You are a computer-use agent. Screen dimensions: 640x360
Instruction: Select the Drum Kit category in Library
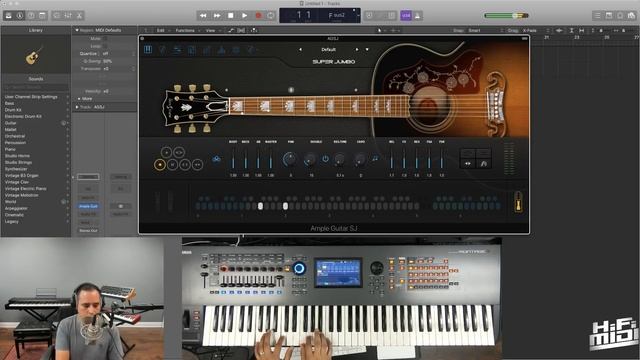click(36, 110)
